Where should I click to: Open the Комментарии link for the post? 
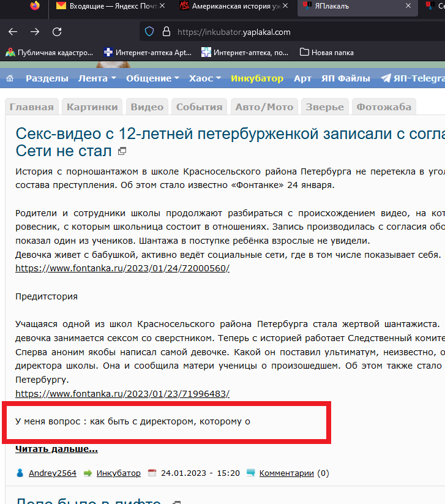click(x=286, y=473)
